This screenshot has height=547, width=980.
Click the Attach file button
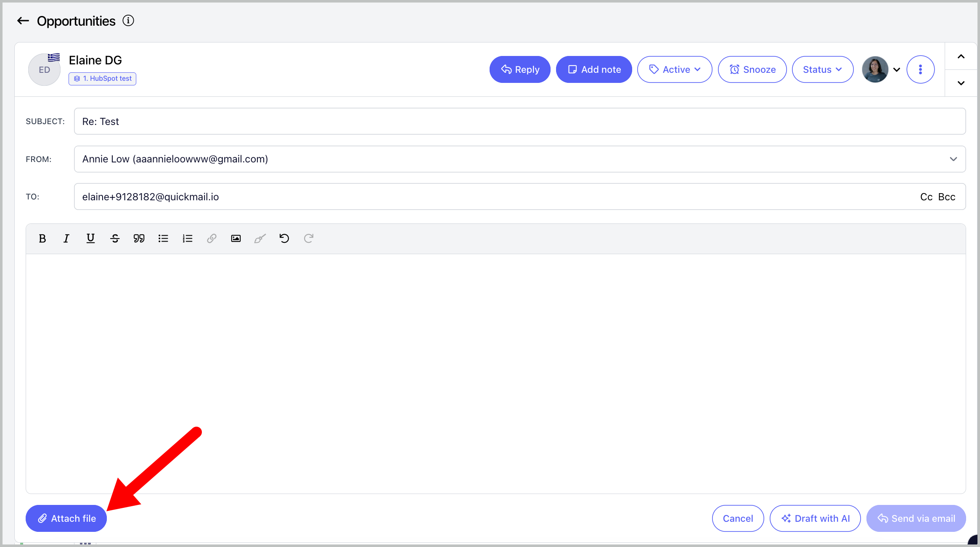(x=66, y=518)
